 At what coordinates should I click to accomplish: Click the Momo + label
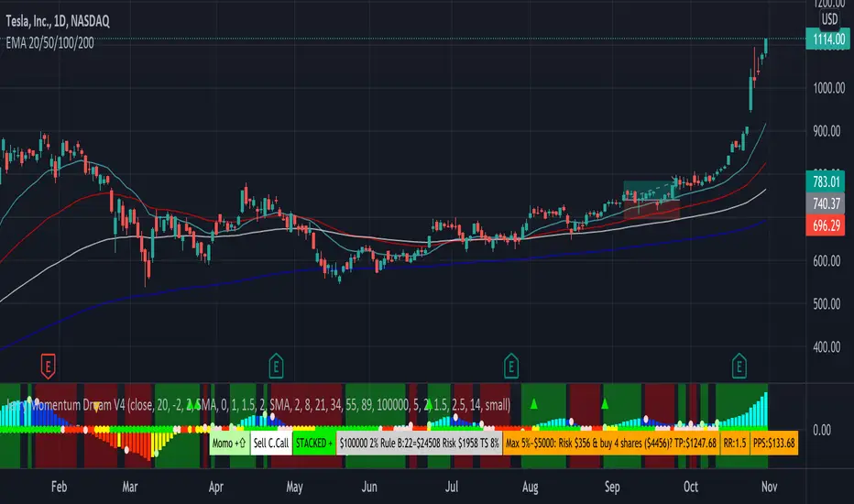coord(229,443)
